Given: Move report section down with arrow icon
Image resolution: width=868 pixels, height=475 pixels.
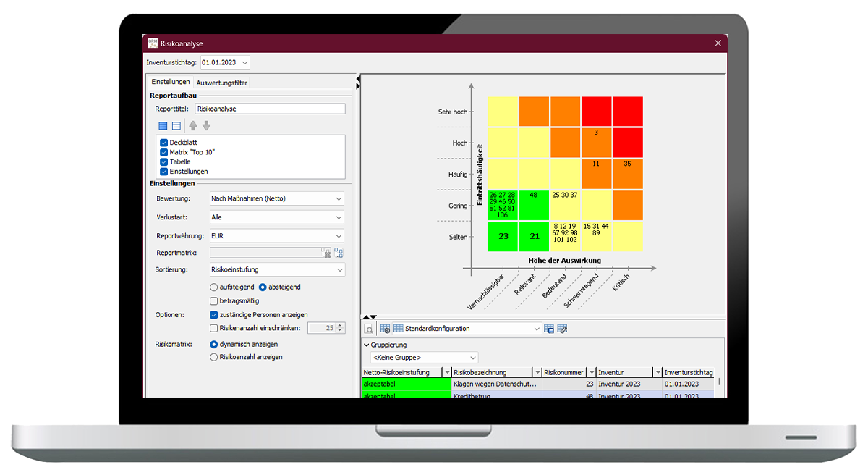Looking at the screenshot, I should coord(206,125).
